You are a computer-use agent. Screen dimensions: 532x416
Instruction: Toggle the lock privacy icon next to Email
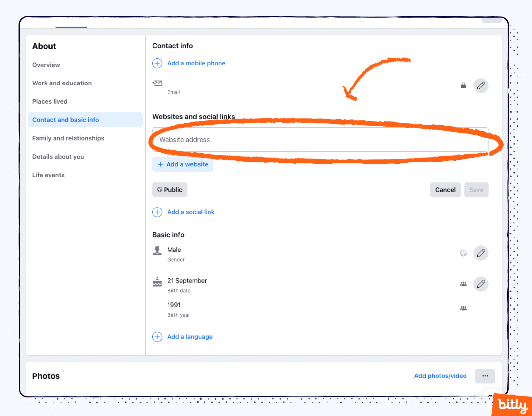click(x=463, y=85)
